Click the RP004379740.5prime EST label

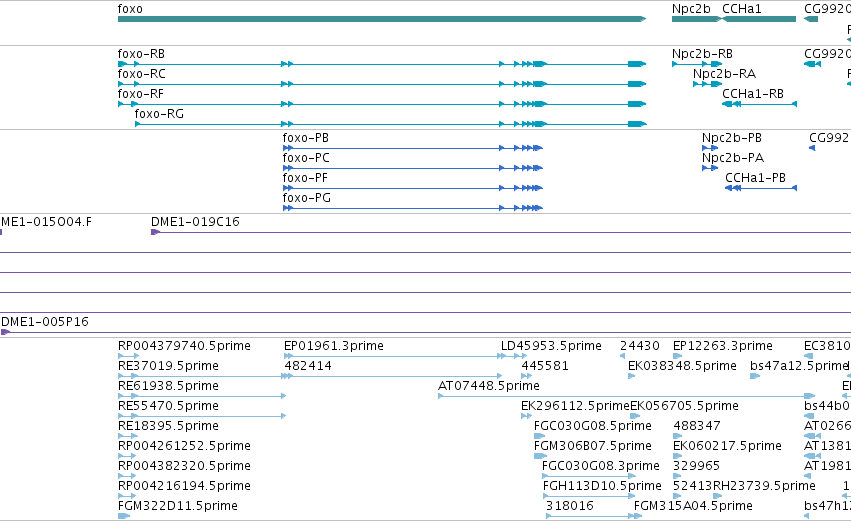(x=184, y=346)
